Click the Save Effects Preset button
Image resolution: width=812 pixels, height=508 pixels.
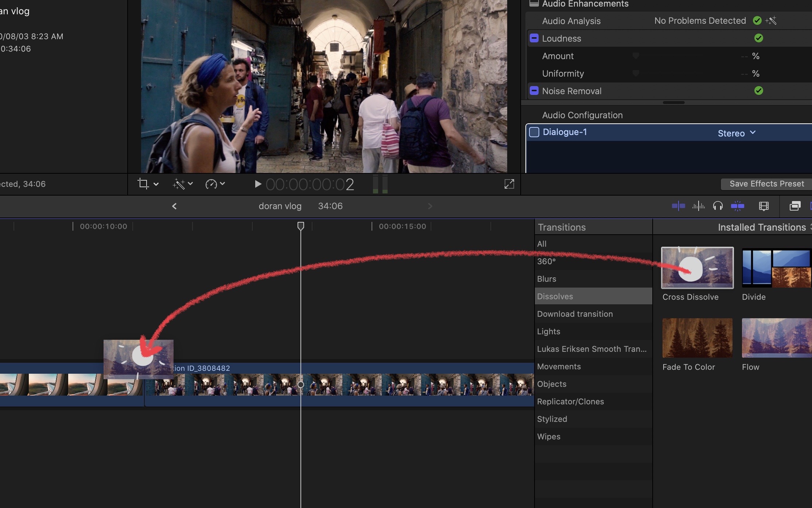pyautogui.click(x=766, y=184)
